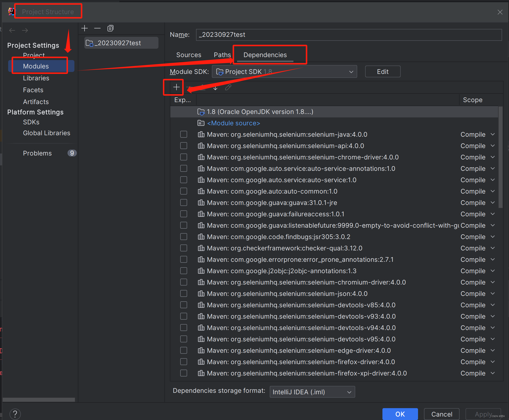Open Libraries settings

click(36, 78)
